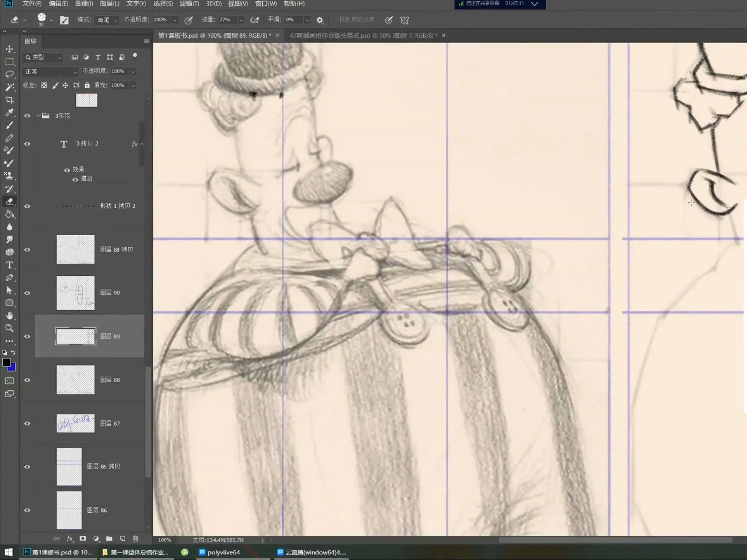Select the Crop tool

9,100
